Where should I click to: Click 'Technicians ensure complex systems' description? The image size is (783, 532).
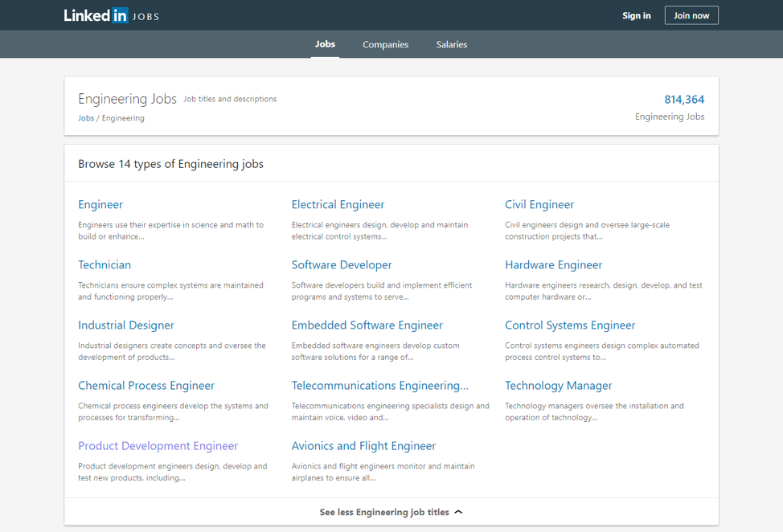pyautogui.click(x=170, y=291)
